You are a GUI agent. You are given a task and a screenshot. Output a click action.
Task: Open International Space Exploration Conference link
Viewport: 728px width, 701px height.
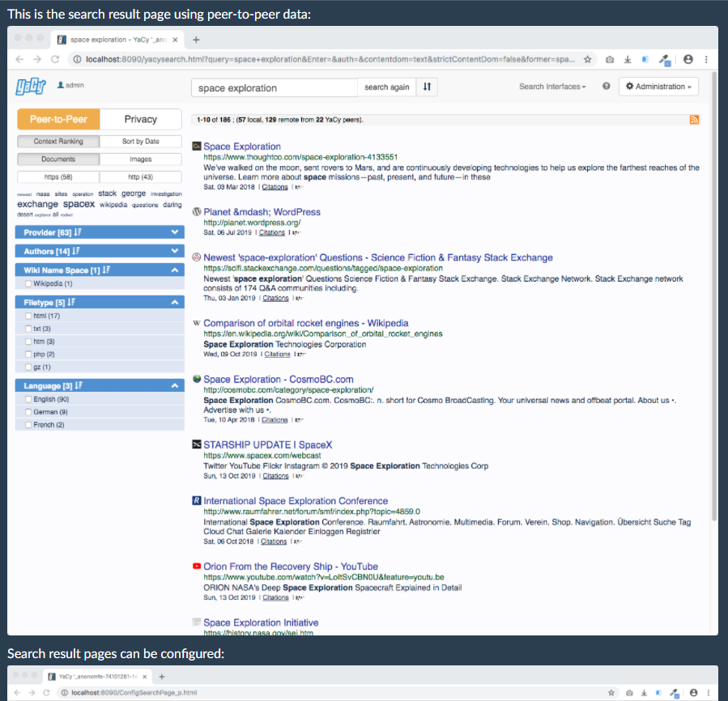[296, 501]
